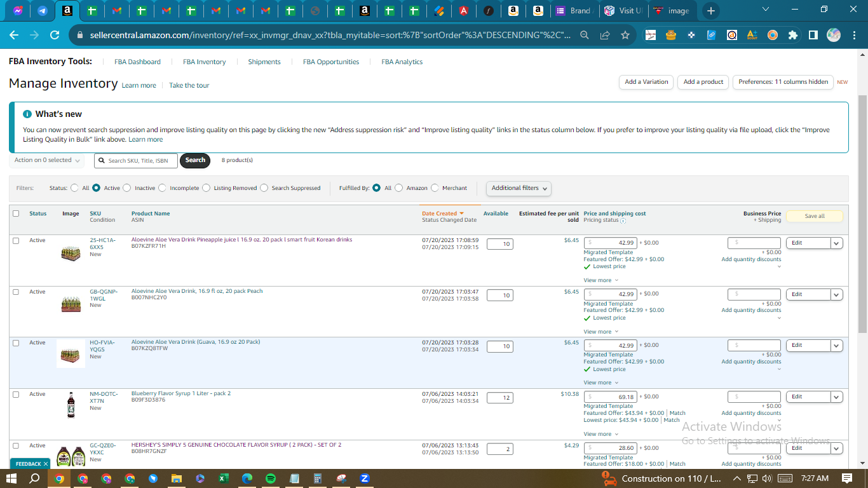The width and height of the screenshot is (868, 488).
Task: Open the Windows notification center icon
Action: point(847,478)
